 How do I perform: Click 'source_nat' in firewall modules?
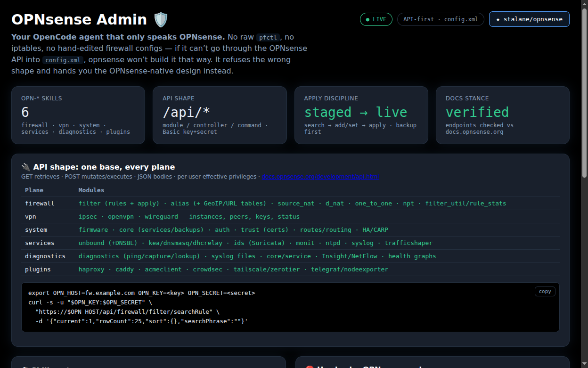pos(296,203)
